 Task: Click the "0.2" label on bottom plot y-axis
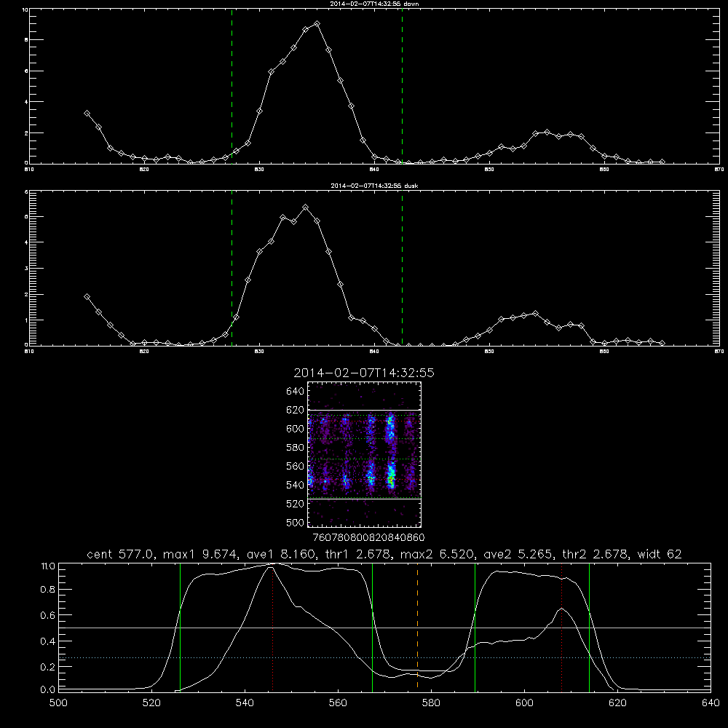coord(48,667)
